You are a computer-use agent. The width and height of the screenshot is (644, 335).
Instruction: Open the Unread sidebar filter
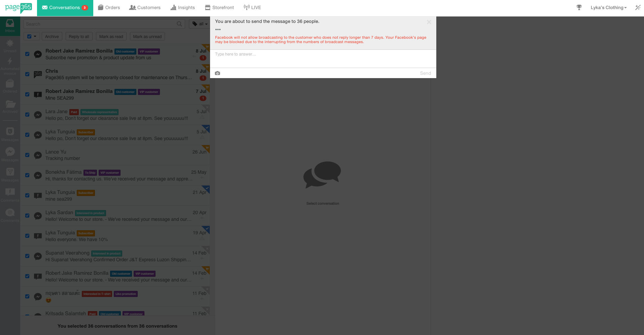pyautogui.click(x=10, y=46)
